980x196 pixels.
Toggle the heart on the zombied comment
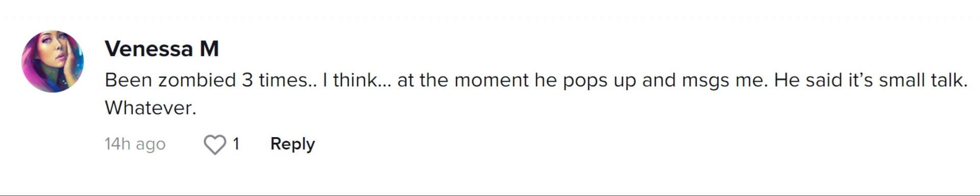point(215,144)
